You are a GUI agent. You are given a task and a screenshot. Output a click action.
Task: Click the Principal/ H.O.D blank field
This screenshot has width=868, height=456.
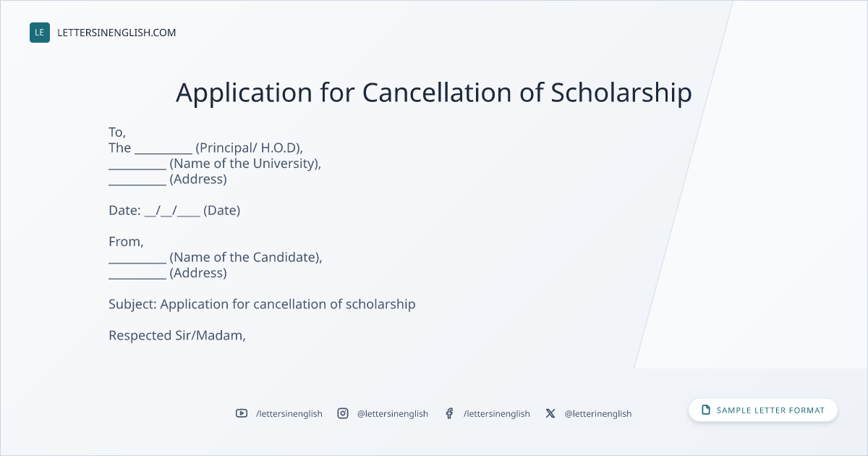[163, 148]
